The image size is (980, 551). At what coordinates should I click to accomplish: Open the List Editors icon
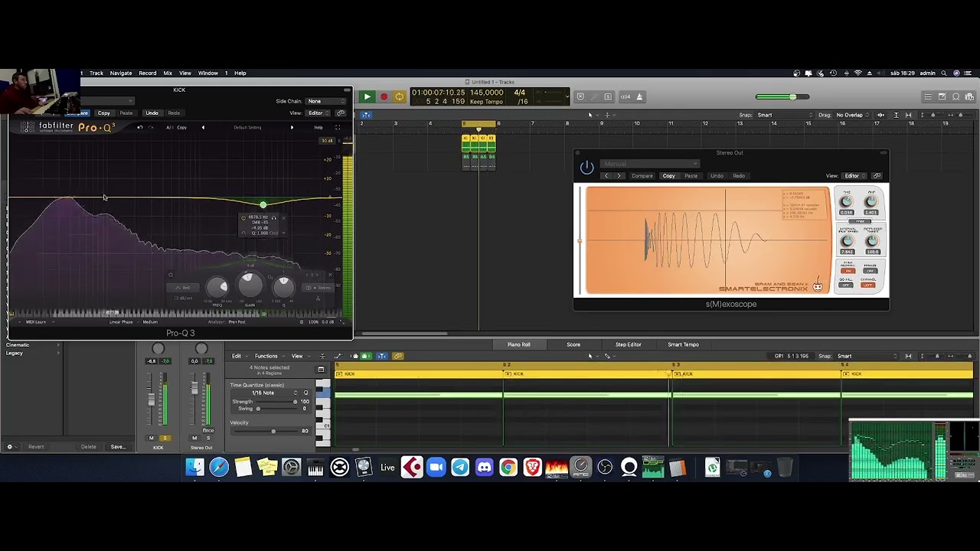pyautogui.click(x=928, y=96)
